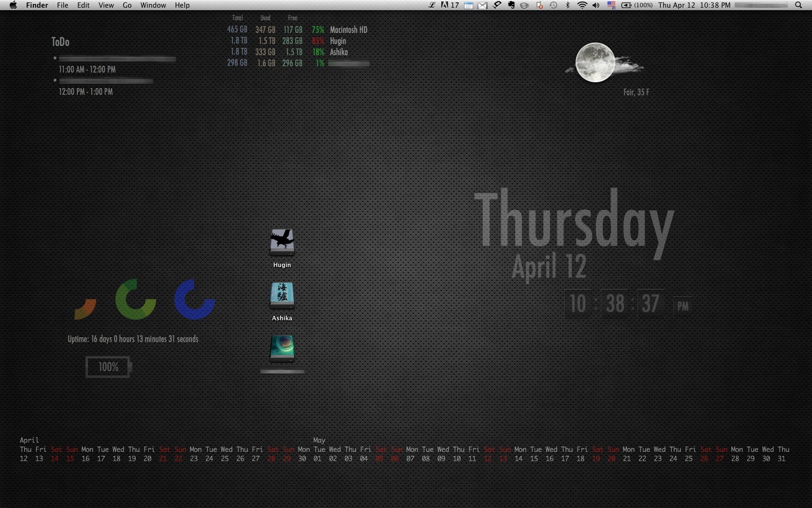
Task: Open Spotlight search from the menu bar
Action: [797, 5]
